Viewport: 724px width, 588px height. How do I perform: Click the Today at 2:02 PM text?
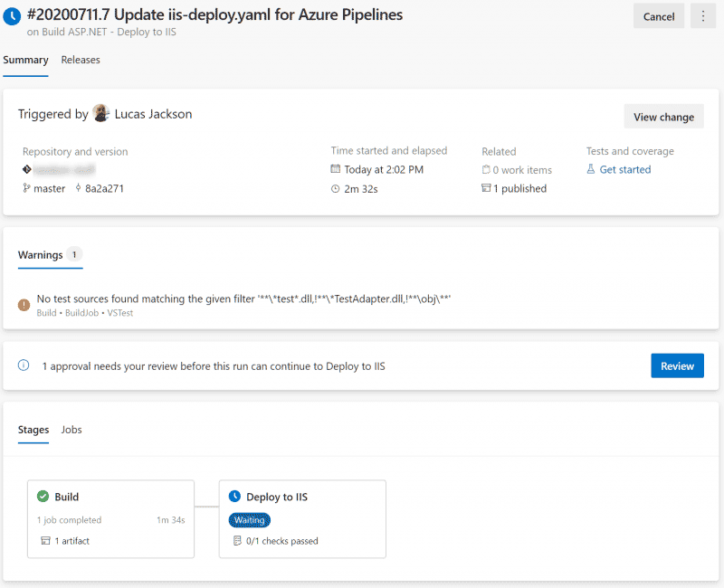(384, 169)
